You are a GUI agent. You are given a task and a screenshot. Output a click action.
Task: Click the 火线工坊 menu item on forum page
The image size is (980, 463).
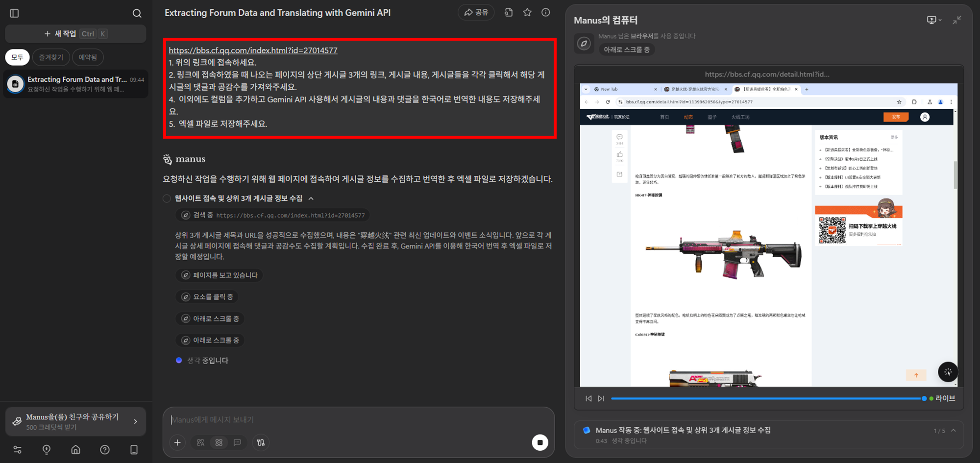[740, 117]
